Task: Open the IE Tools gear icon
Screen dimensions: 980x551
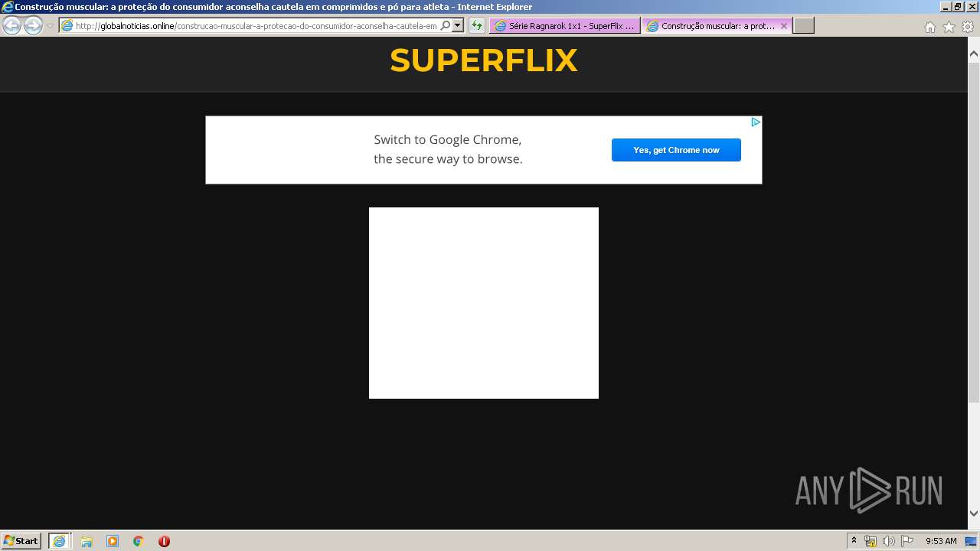Action: [967, 27]
